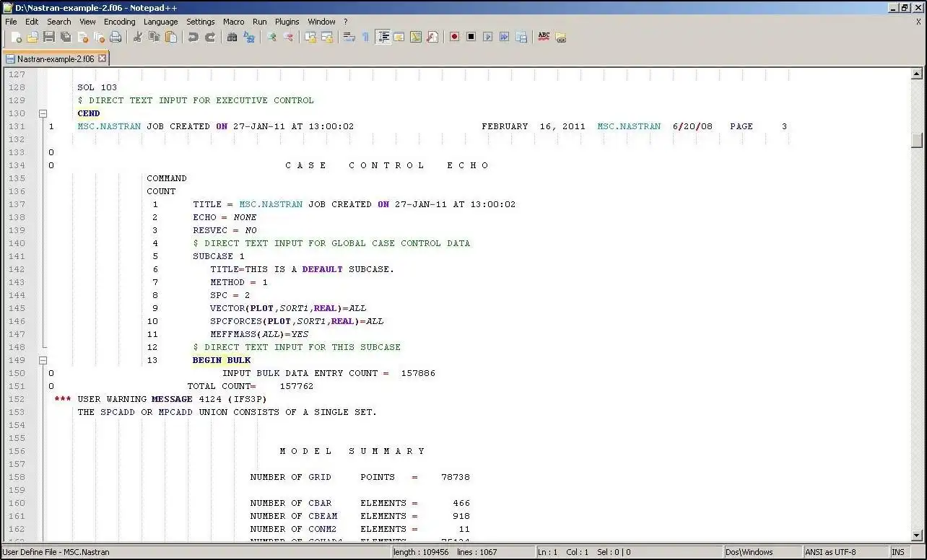The width and height of the screenshot is (927, 560).
Task: Collapse the fold at line 149 BEGIN BULK
Action: [x=43, y=360]
